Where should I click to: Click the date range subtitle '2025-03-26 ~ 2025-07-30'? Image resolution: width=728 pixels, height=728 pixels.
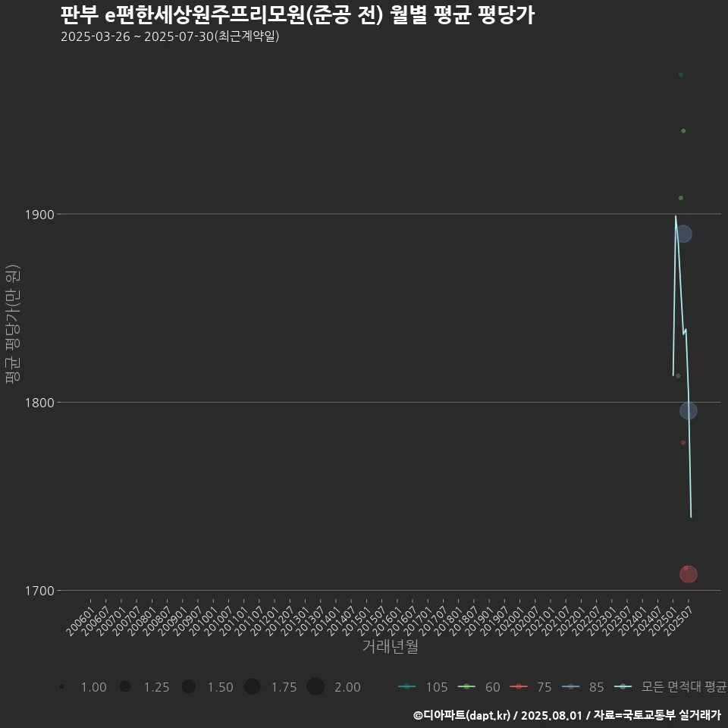(136, 36)
